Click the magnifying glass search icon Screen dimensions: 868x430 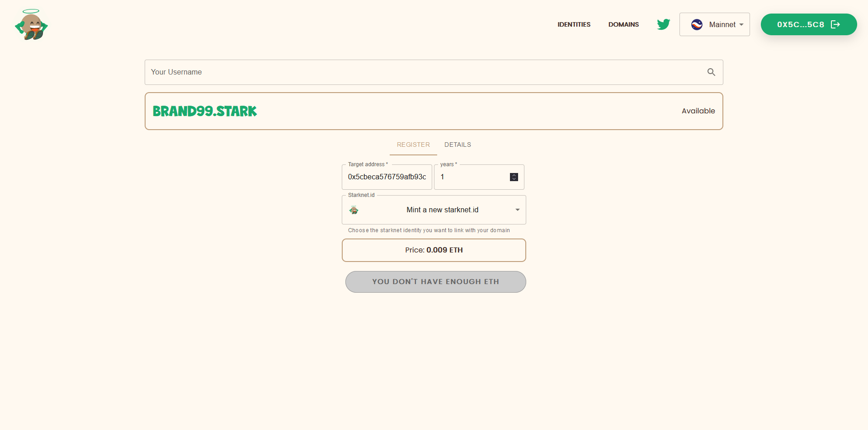coord(711,72)
